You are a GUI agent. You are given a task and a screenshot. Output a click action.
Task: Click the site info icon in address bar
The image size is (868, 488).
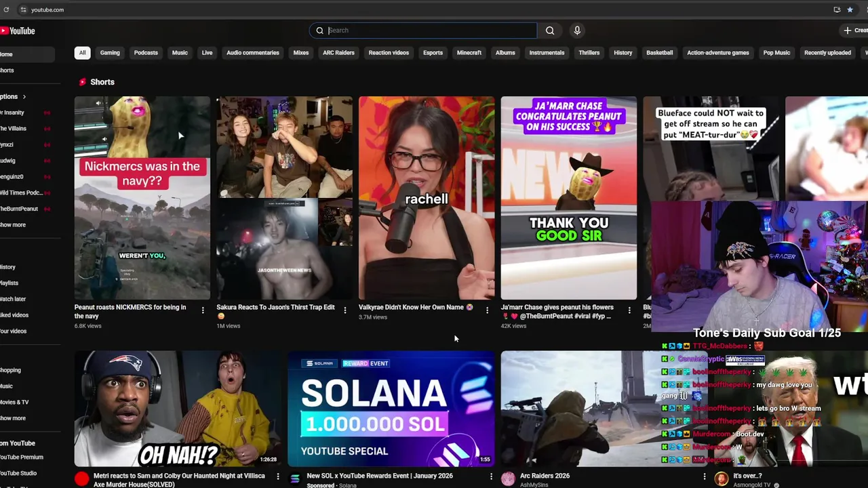(x=23, y=9)
